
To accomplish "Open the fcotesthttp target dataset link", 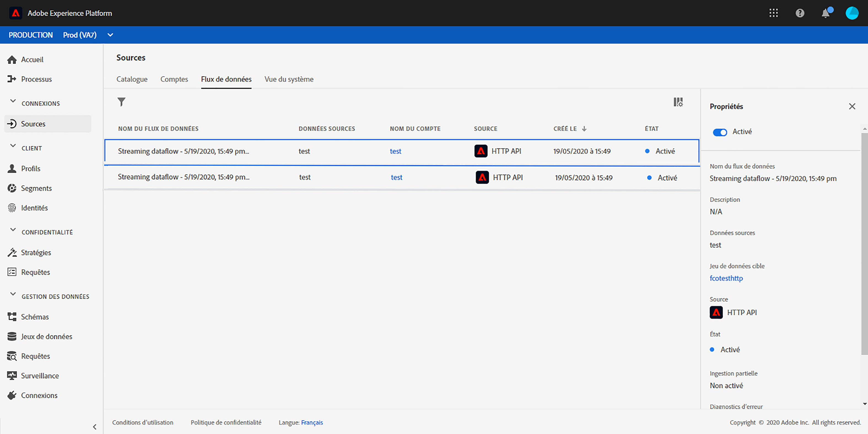I will click(x=726, y=278).
